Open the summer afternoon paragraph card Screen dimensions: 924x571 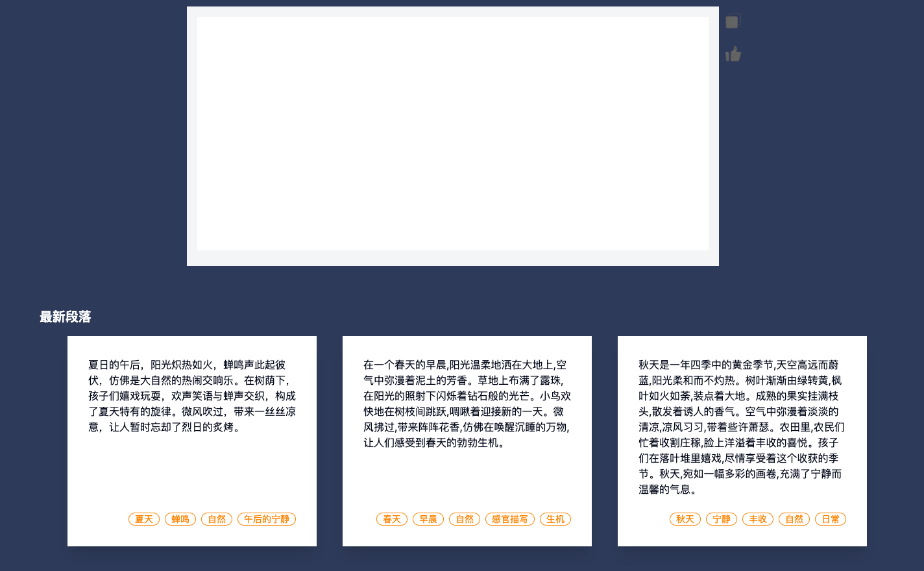pos(192,441)
